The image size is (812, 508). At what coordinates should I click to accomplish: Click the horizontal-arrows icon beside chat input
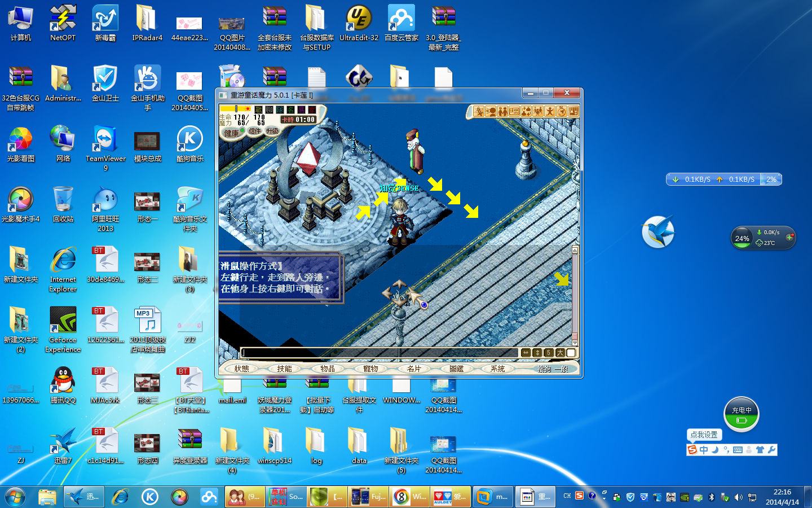(x=526, y=353)
